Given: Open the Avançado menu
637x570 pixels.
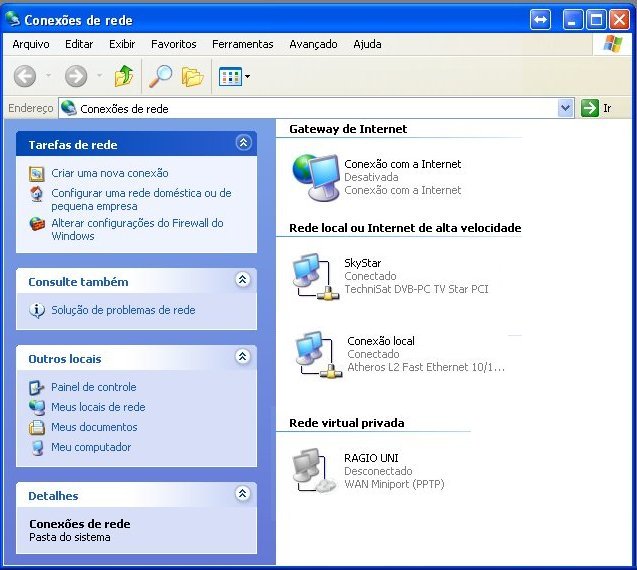Looking at the screenshot, I should [313, 44].
